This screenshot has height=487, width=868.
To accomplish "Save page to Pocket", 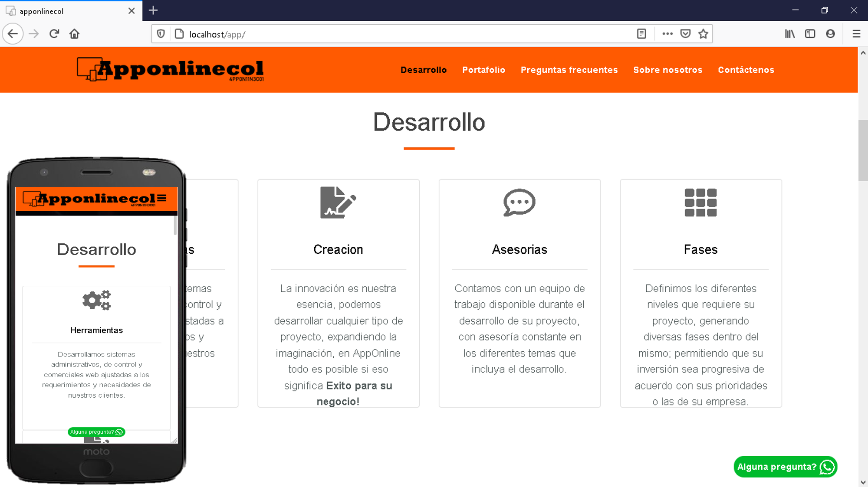I will pos(685,34).
